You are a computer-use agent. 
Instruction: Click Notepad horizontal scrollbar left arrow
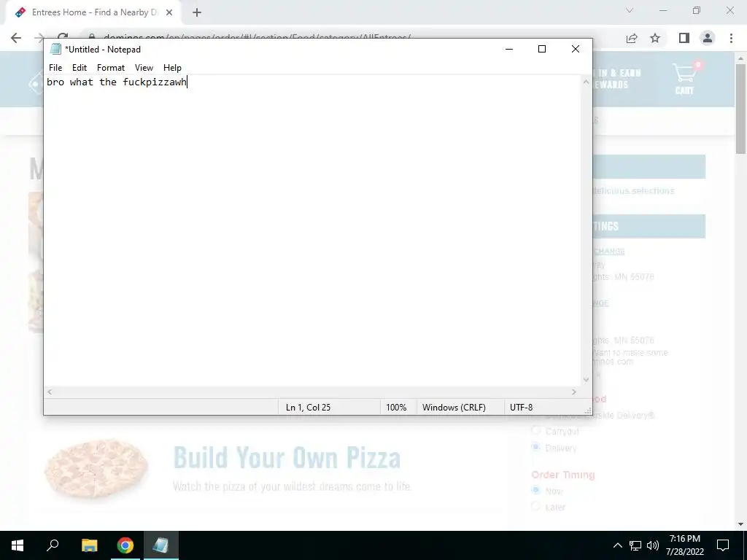pos(50,392)
